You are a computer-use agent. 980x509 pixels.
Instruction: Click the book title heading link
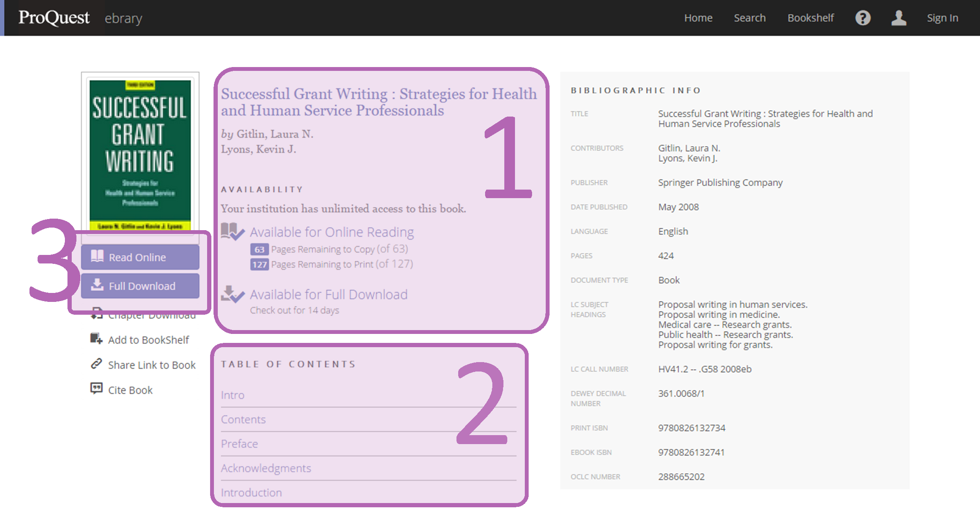click(378, 102)
